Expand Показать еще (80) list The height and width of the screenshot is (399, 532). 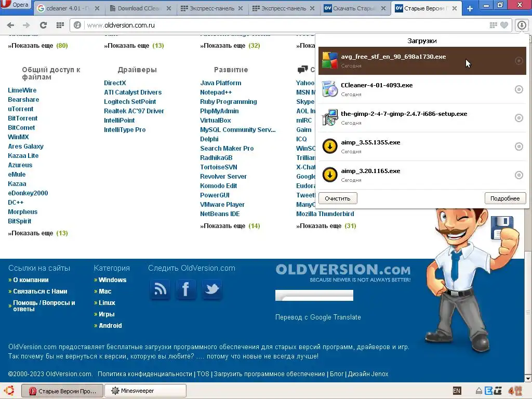click(x=38, y=46)
